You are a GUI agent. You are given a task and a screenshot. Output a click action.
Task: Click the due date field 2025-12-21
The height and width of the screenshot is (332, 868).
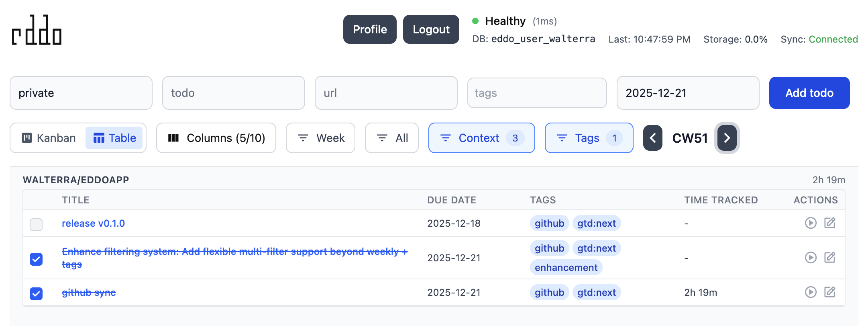click(x=688, y=93)
